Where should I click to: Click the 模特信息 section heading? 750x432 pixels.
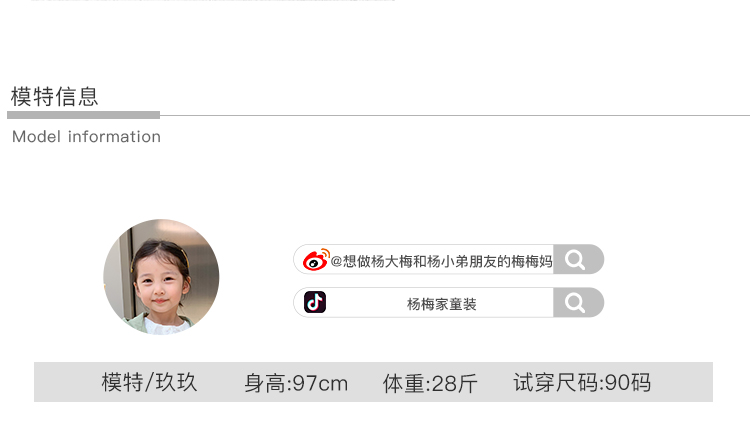(x=55, y=97)
